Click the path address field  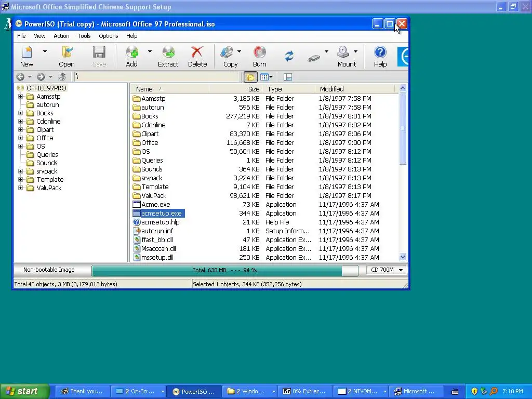(x=156, y=77)
